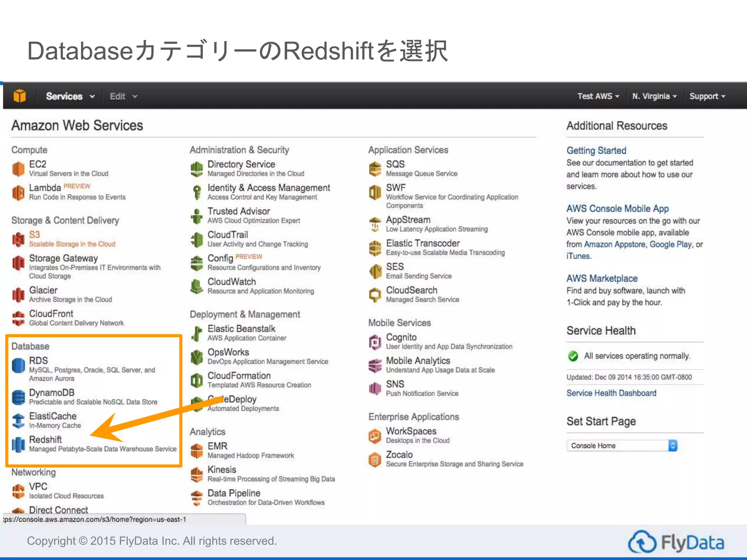Viewport: 747px width, 560px height.
Task: Open the Zocalo icon
Action: pos(375,459)
